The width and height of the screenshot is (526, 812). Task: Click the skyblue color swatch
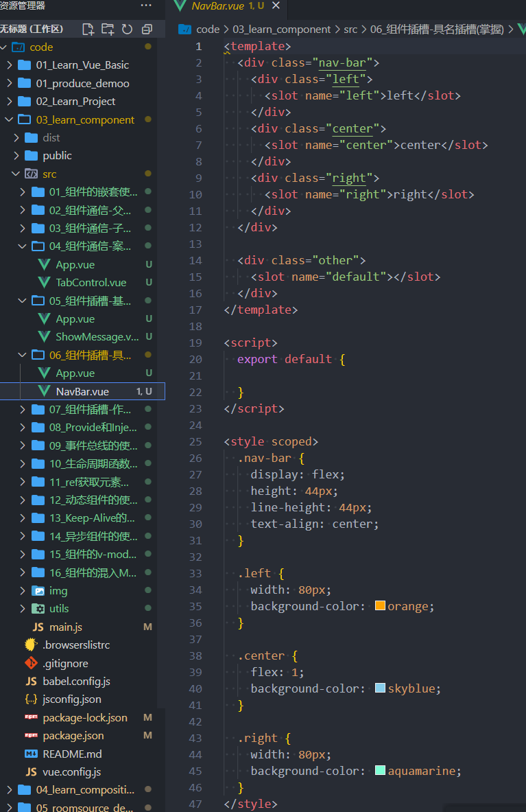point(380,688)
